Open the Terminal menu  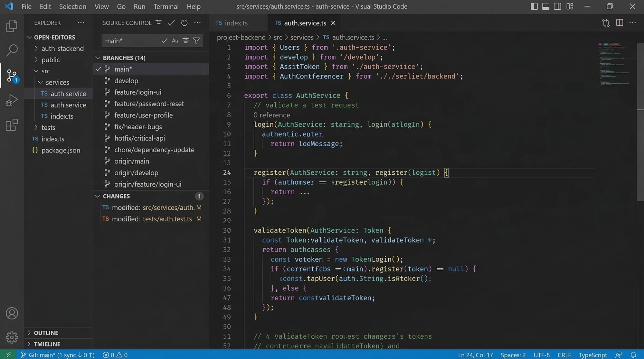166,6
